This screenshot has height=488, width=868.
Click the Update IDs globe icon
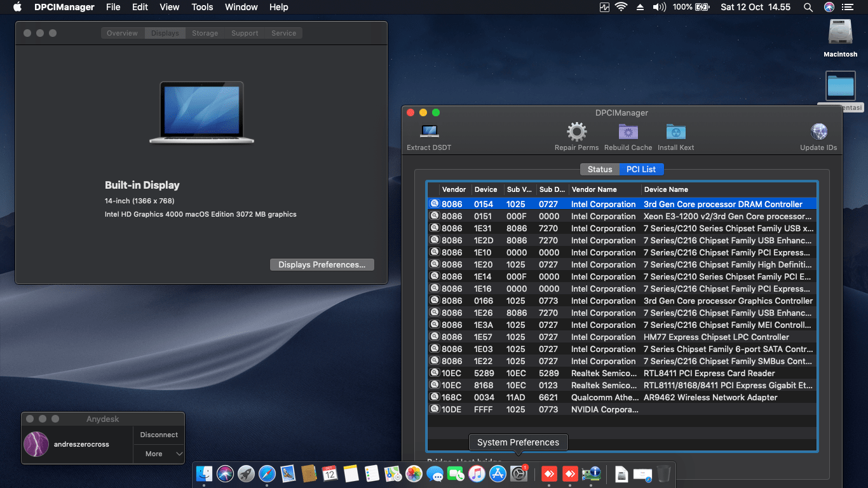(818, 132)
